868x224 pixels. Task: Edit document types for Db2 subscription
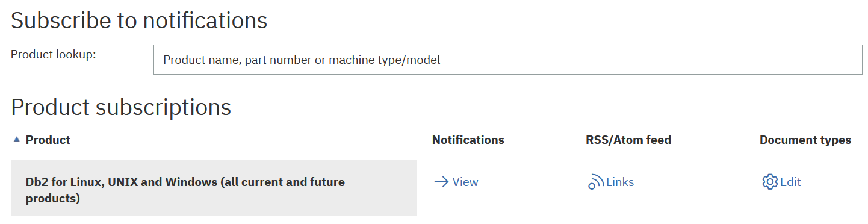point(781,182)
